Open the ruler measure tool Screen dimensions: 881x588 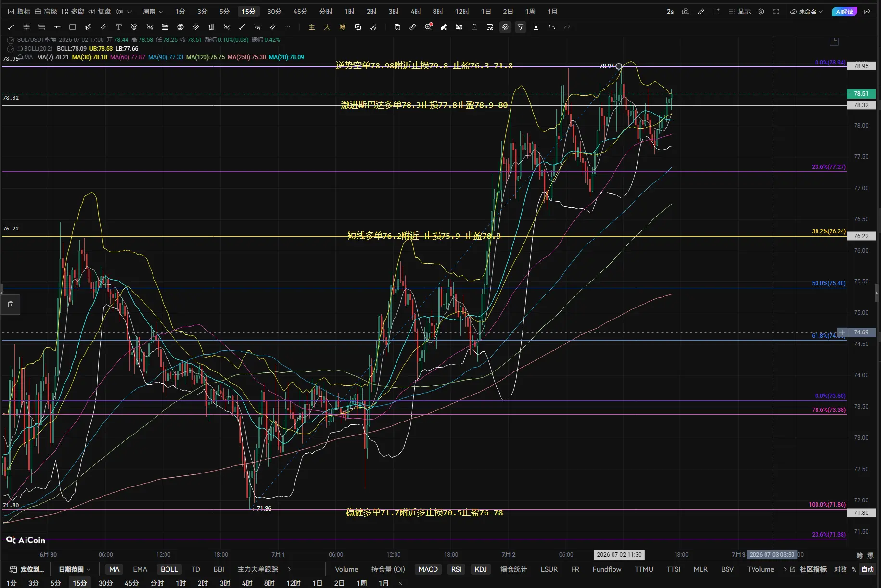(x=413, y=27)
